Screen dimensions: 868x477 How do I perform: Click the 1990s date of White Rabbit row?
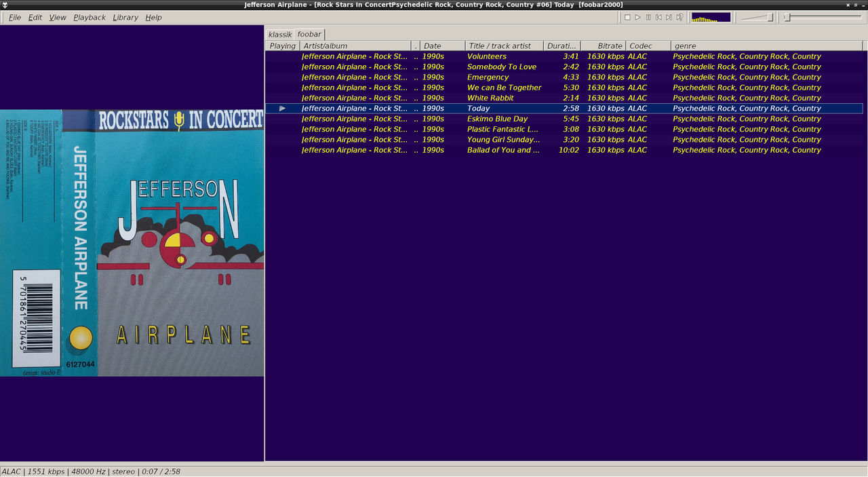(x=433, y=98)
